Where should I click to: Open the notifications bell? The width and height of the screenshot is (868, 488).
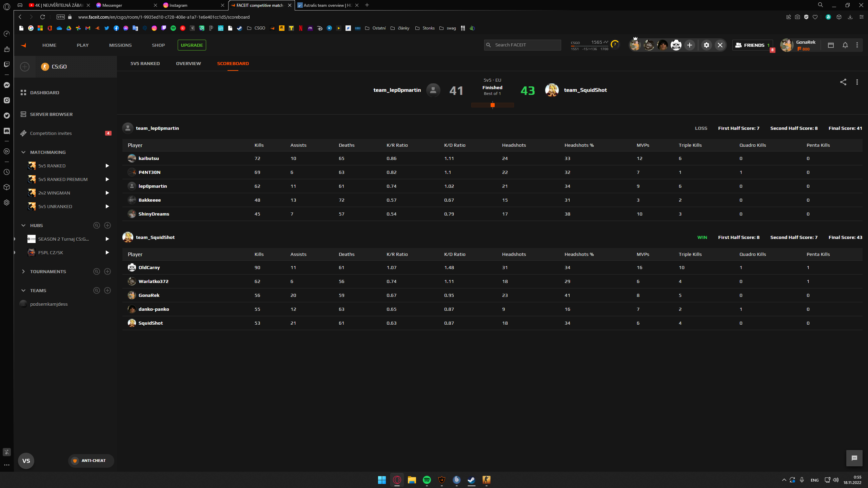[845, 45]
